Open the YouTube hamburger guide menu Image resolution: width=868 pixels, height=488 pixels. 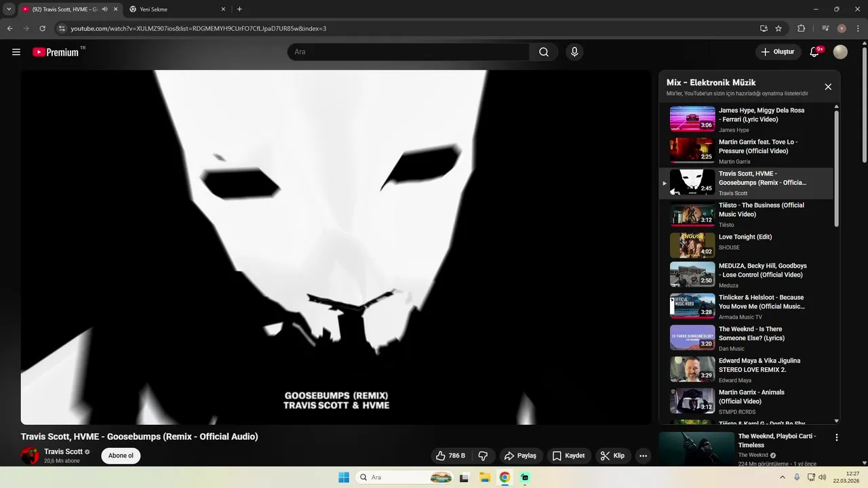tap(16, 52)
